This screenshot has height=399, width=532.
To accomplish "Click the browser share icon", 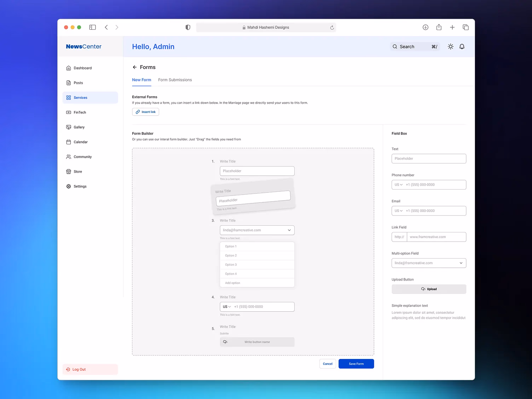I will coord(439,27).
